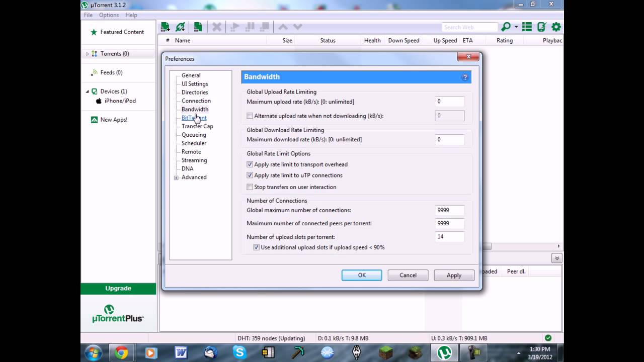Select General in preferences tree
The height and width of the screenshot is (362, 644).
[x=191, y=75]
